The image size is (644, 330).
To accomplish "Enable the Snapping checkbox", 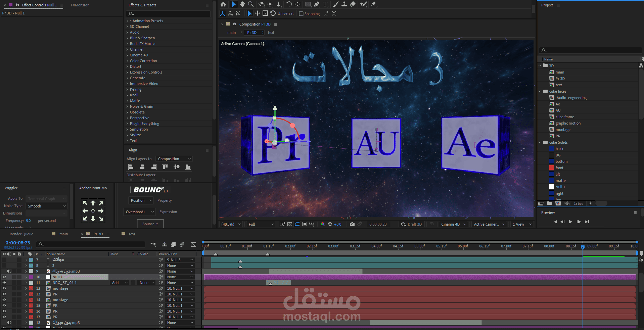I will (301, 14).
